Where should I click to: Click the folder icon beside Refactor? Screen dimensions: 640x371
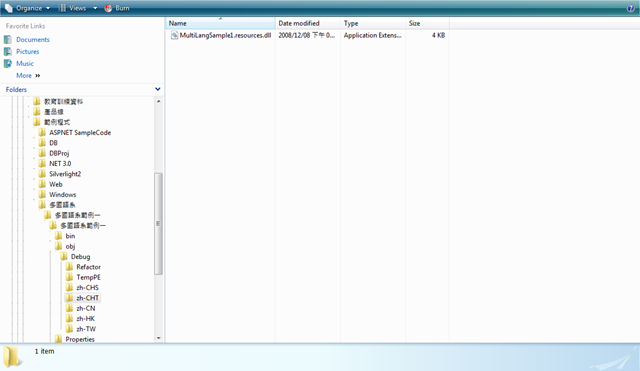(69, 267)
